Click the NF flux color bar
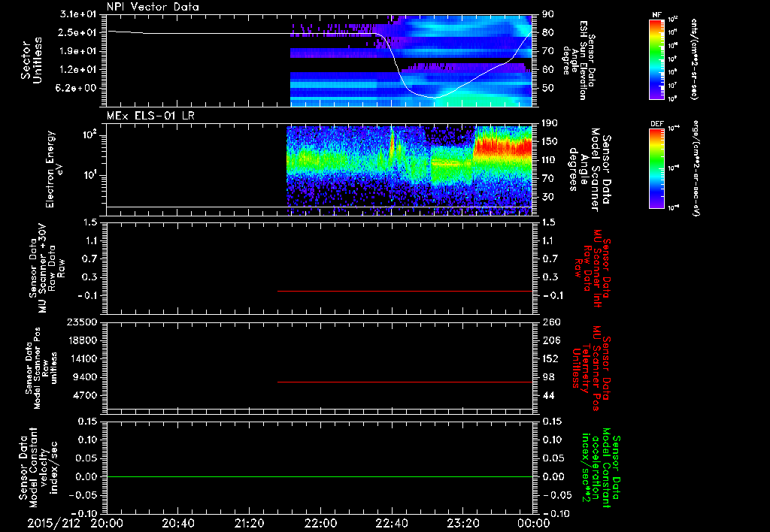This screenshot has height=532, width=770. pyautogui.click(x=657, y=59)
